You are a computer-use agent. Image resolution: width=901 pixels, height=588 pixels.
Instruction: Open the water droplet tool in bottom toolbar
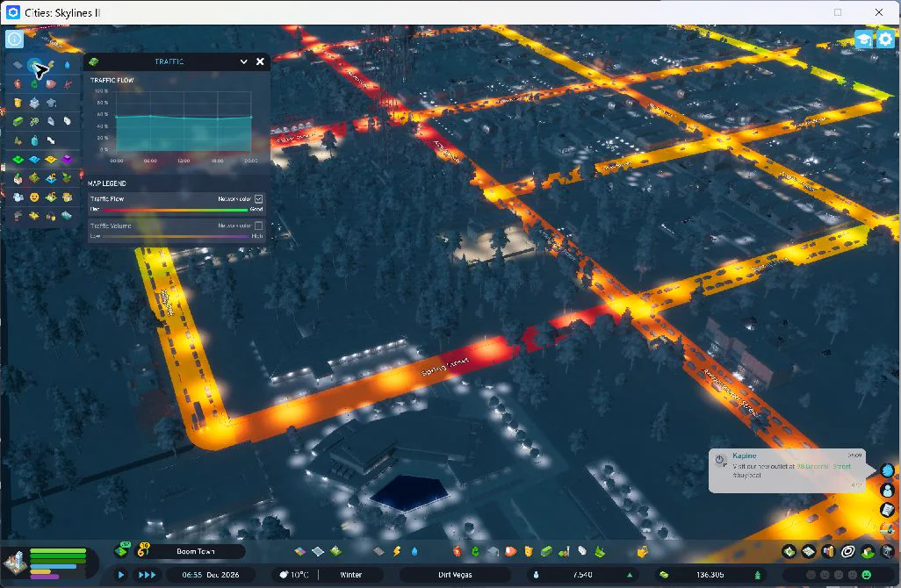(414, 551)
